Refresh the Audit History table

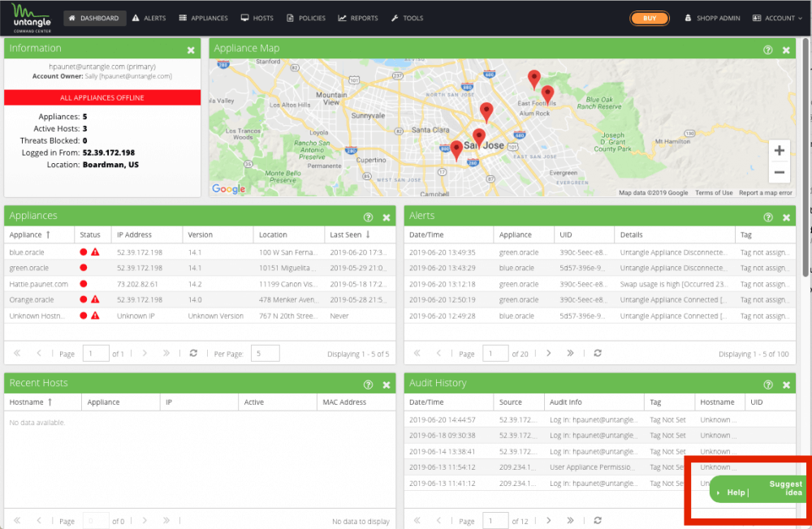(598, 520)
